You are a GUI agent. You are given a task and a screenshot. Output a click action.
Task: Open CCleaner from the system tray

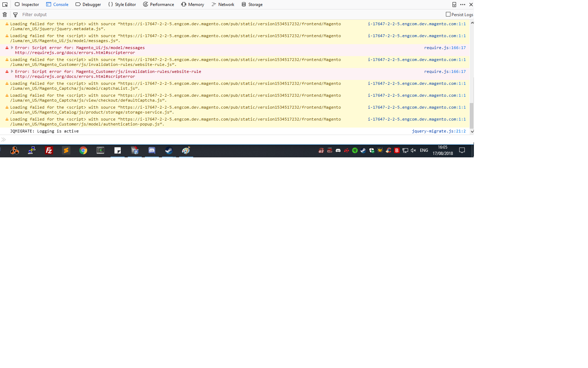coord(388,150)
